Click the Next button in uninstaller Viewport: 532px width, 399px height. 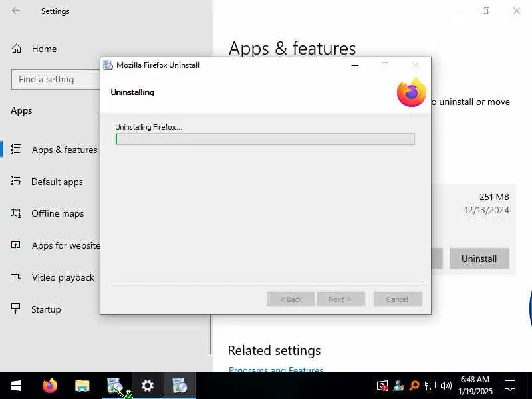[x=340, y=299]
